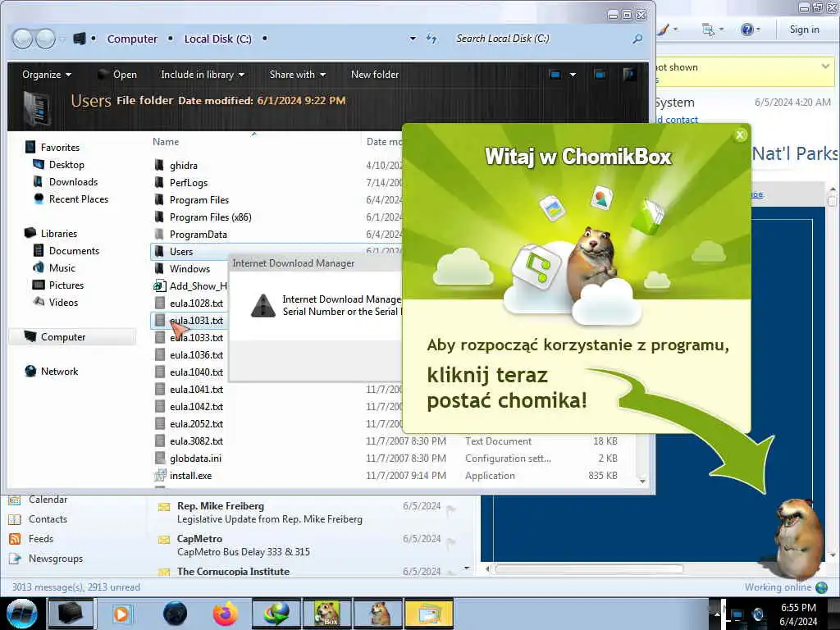Click Sign in in the mail window
Screen dimensions: 840x630
click(x=804, y=30)
